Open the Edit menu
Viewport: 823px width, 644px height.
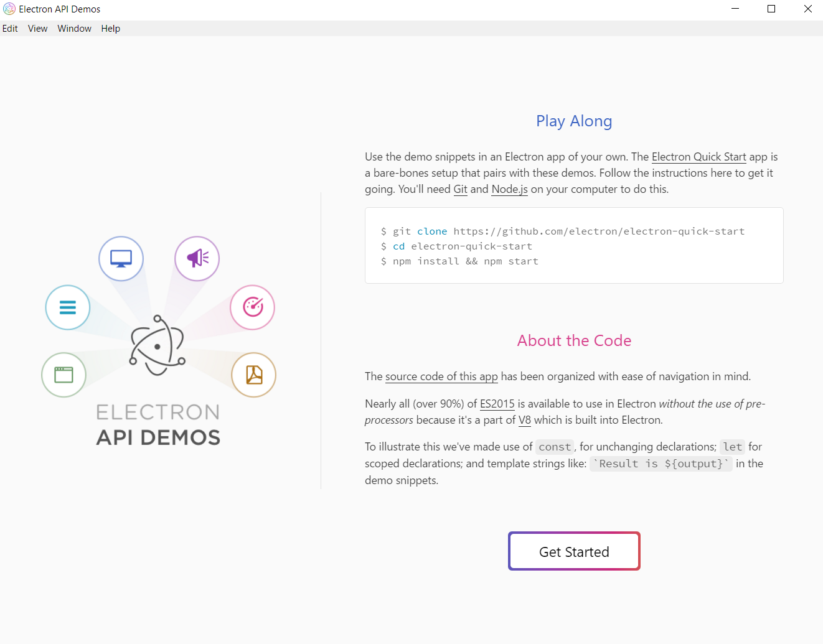pos(10,28)
